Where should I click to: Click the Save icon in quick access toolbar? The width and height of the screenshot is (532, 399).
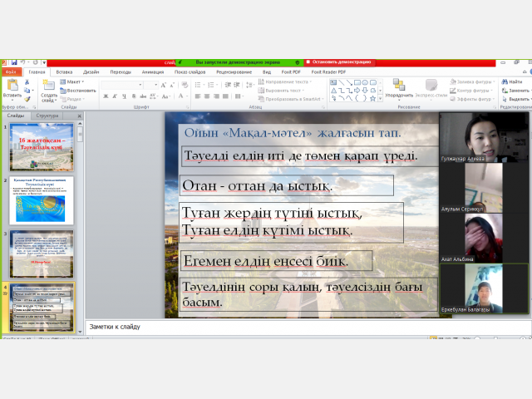coord(14,62)
